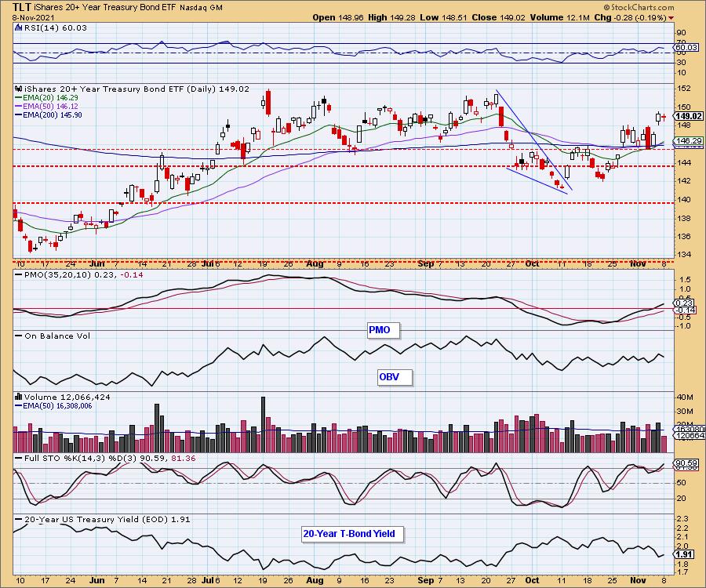This screenshot has height=588, width=706.
Task: Click the Volume 12.1M header value
Action: click(x=559, y=17)
